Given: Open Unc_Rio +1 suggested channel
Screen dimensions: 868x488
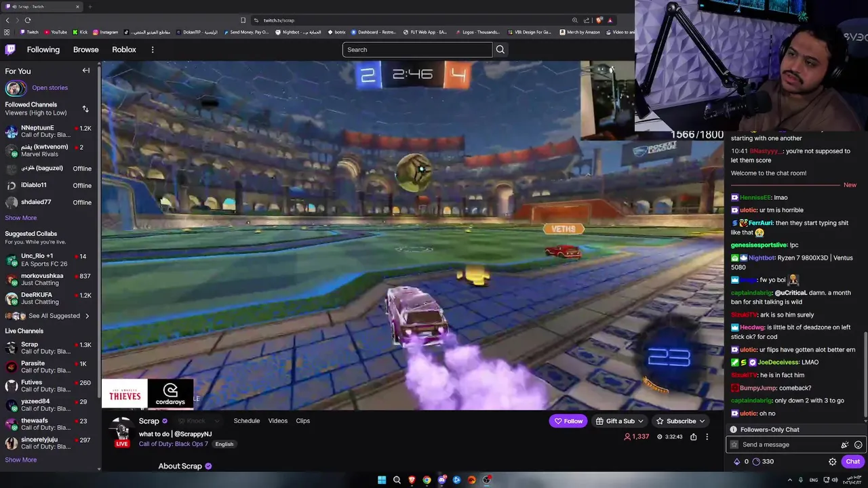Looking at the screenshot, I should [x=47, y=260].
